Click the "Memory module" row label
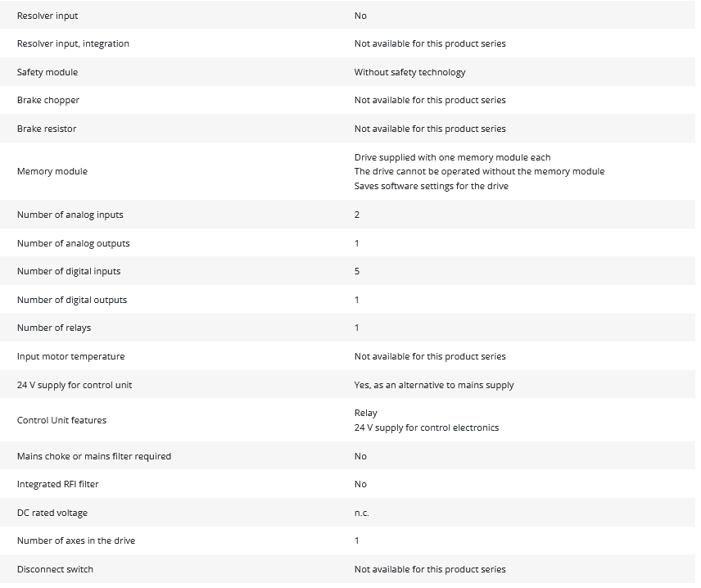Image resolution: width=701 pixels, height=588 pixels. coord(52,171)
